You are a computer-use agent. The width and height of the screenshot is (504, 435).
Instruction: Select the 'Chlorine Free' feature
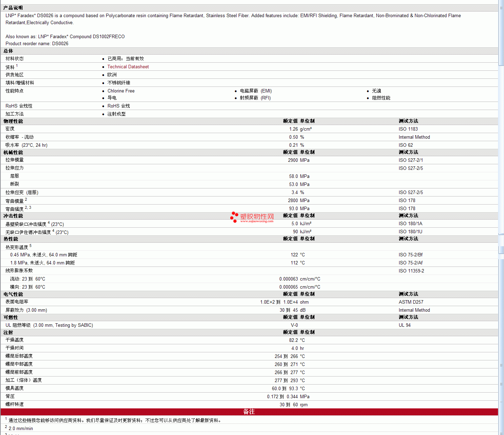tap(121, 91)
